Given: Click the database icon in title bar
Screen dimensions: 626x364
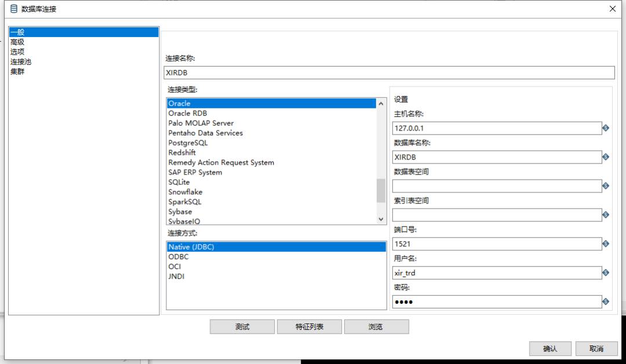Looking at the screenshot, I should (x=13, y=9).
